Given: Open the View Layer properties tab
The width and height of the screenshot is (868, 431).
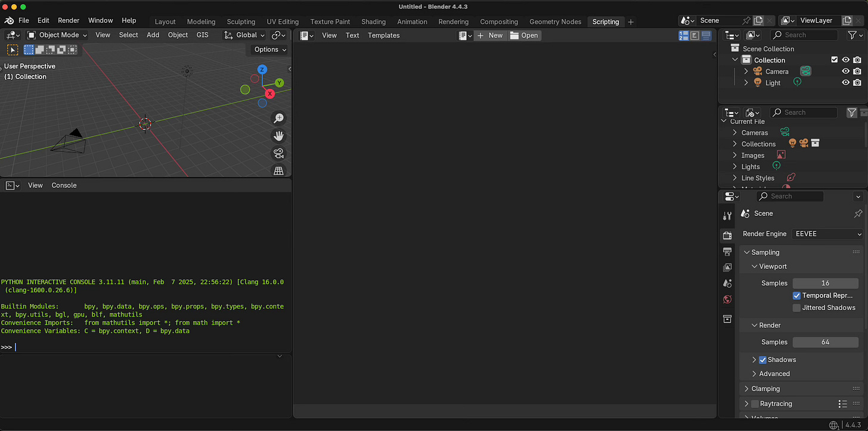Looking at the screenshot, I should tap(727, 268).
